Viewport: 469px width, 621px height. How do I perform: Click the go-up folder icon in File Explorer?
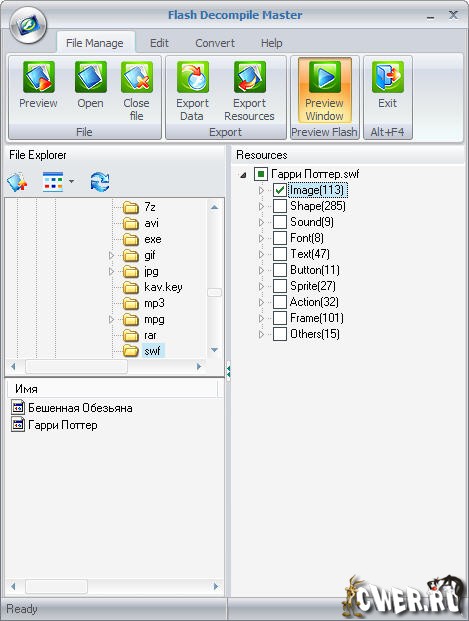(17, 182)
